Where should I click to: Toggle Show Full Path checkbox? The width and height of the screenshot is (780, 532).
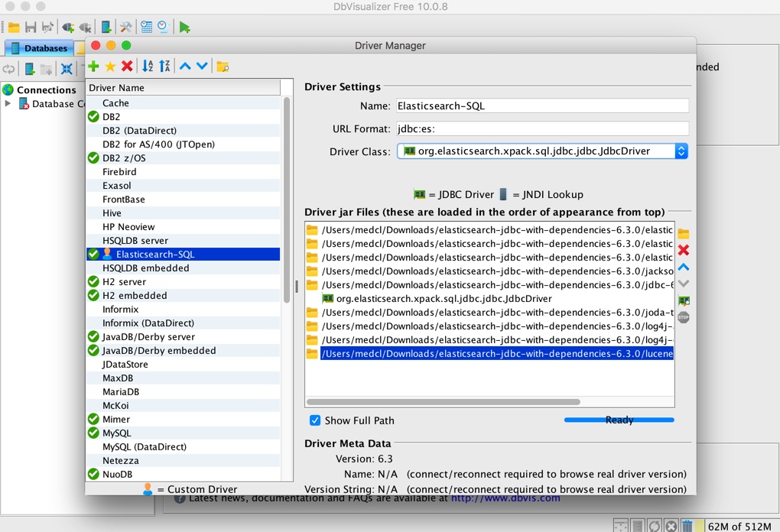point(315,420)
